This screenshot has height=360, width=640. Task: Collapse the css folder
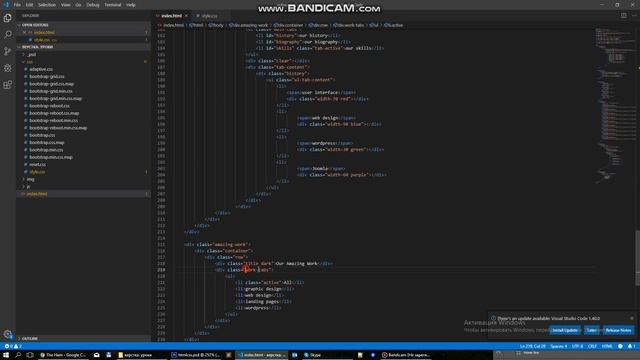point(29,62)
